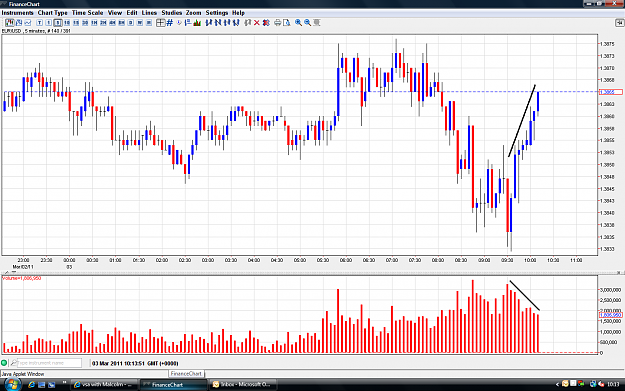Viewport: 625px width, 391px height.
Task: Open the Lines menu
Action: click(x=149, y=13)
